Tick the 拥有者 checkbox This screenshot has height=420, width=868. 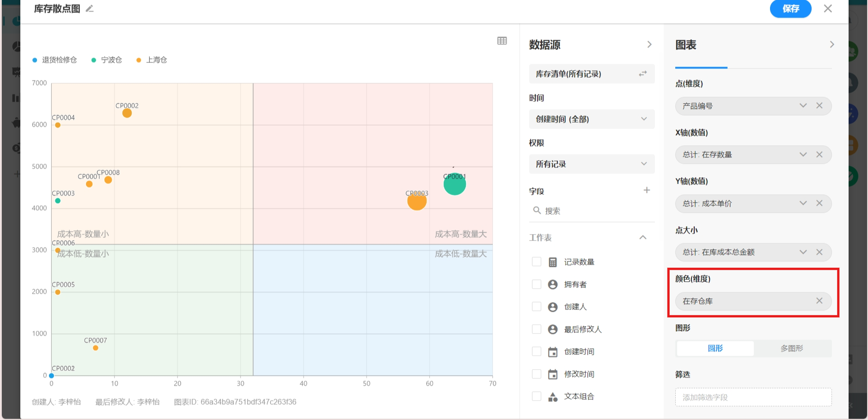[537, 284]
